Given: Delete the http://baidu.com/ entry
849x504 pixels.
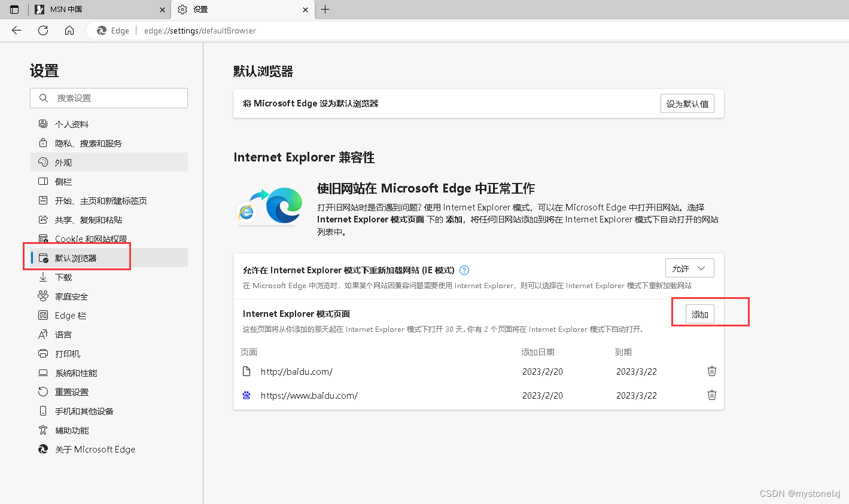Looking at the screenshot, I should (712, 371).
